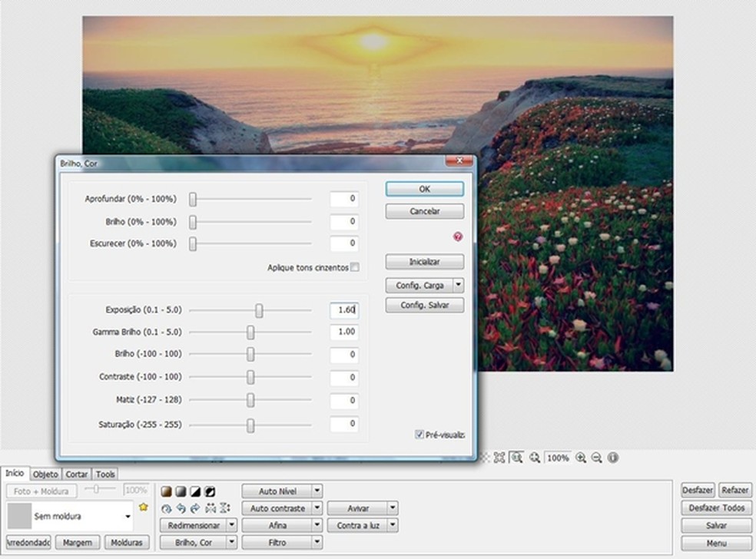The height and width of the screenshot is (559, 756).
Task: Open the Sem moldura frame dropdown
Action: tap(128, 517)
